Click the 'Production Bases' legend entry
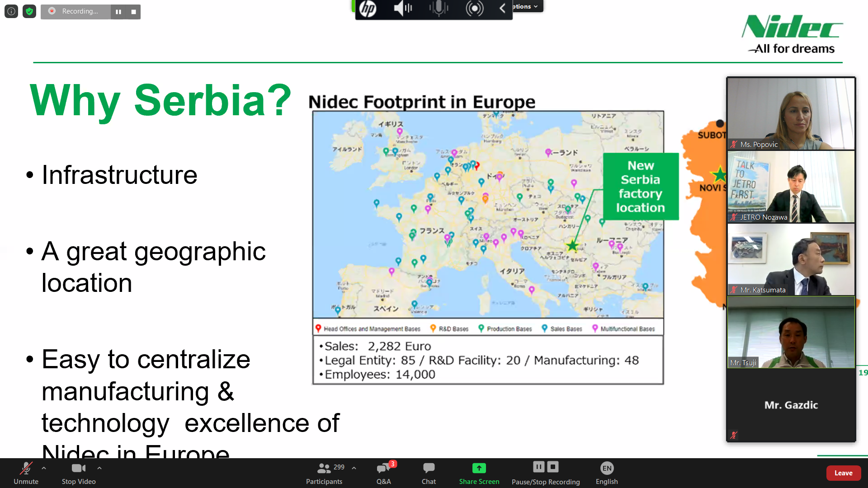The image size is (868, 488). pyautogui.click(x=505, y=328)
